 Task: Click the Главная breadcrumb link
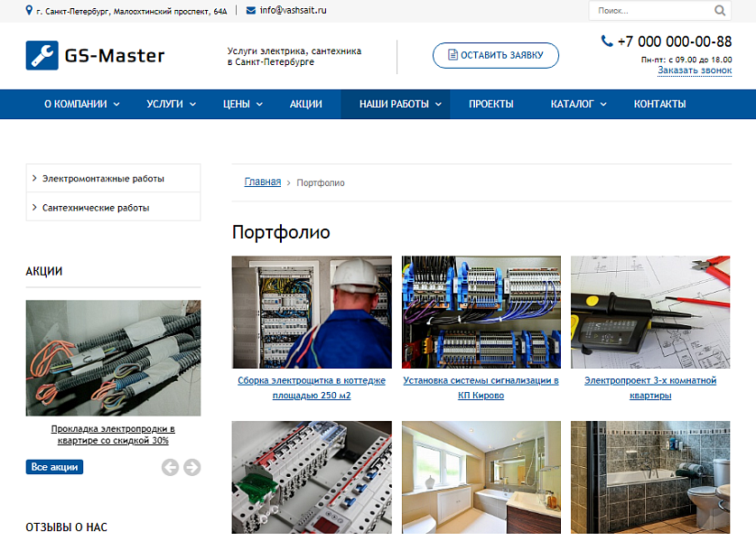pyautogui.click(x=262, y=182)
